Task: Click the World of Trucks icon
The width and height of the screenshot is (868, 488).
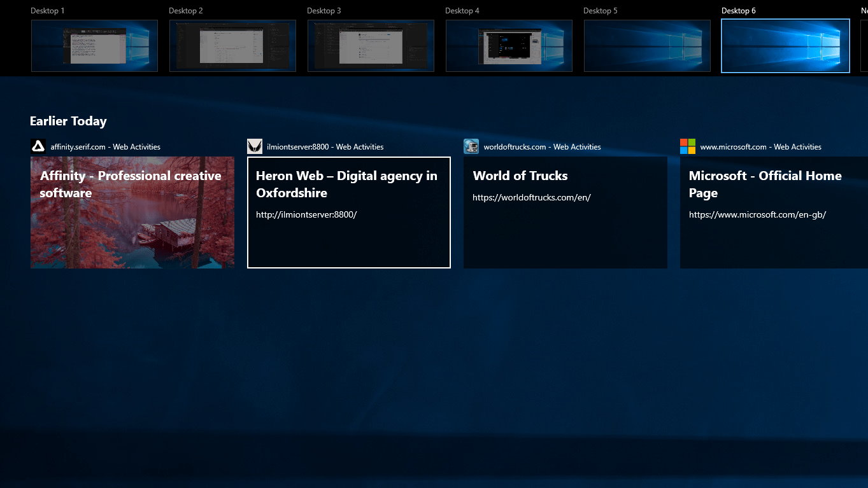Action: [471, 146]
